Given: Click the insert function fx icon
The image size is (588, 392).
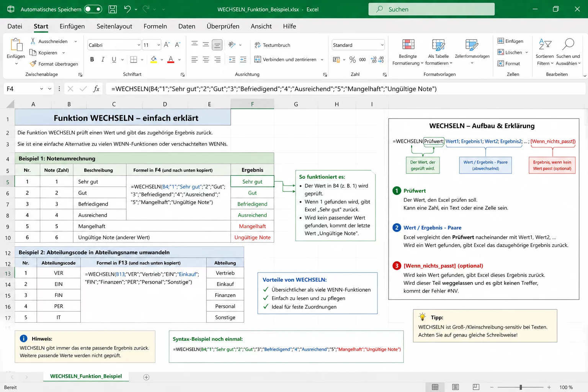Looking at the screenshot, I should tap(96, 89).
